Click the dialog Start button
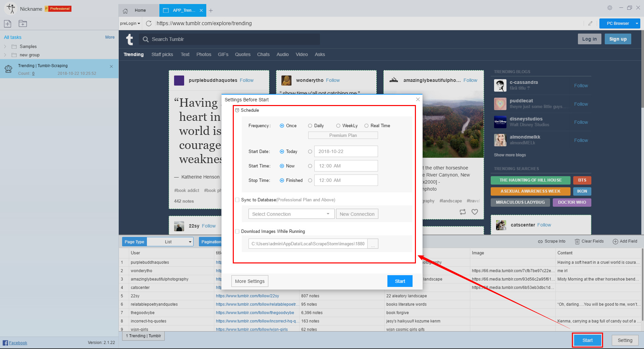 [400, 281]
